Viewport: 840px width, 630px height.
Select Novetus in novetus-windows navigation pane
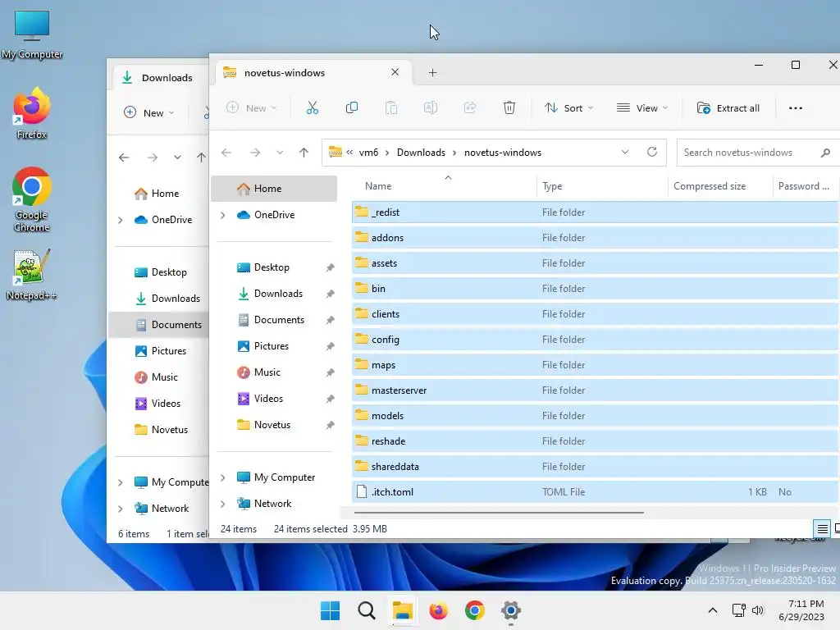coord(274,425)
